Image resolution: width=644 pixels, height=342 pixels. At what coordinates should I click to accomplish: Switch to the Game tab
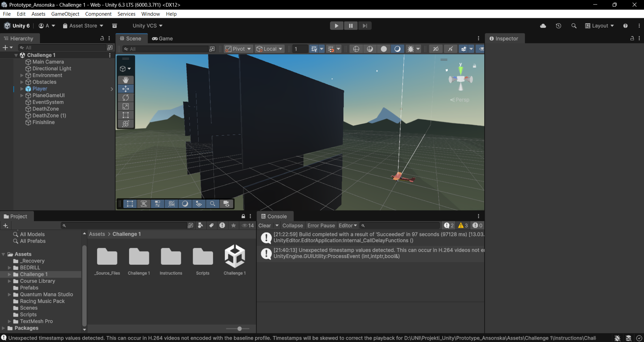[162, 38]
